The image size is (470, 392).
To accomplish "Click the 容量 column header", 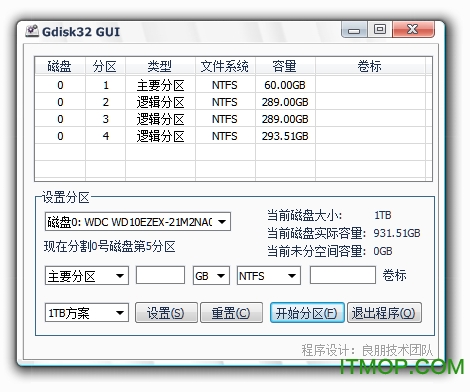I will tap(285, 66).
